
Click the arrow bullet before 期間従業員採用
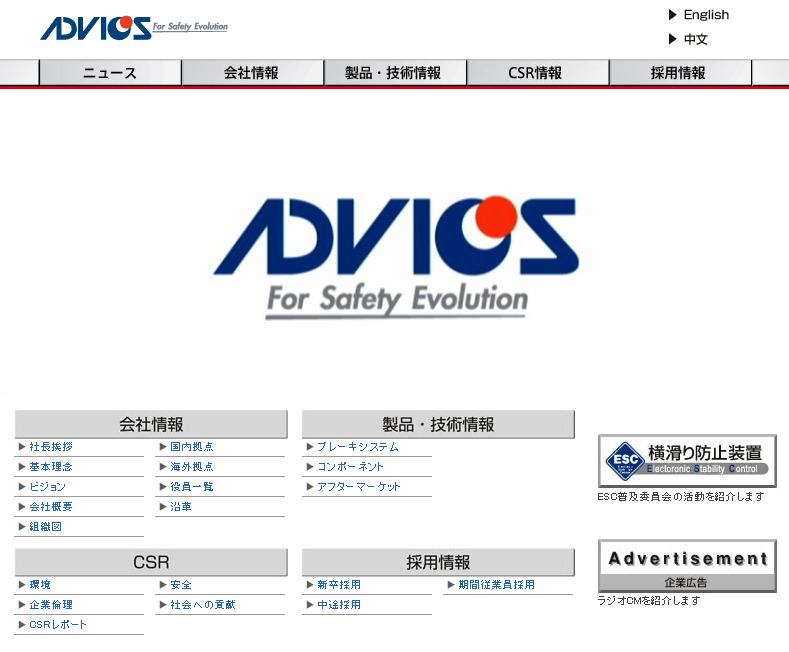(x=451, y=585)
